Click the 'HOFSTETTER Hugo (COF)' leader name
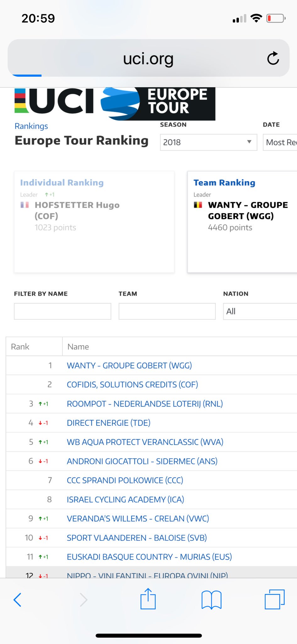This screenshot has height=644, width=297. (x=77, y=210)
